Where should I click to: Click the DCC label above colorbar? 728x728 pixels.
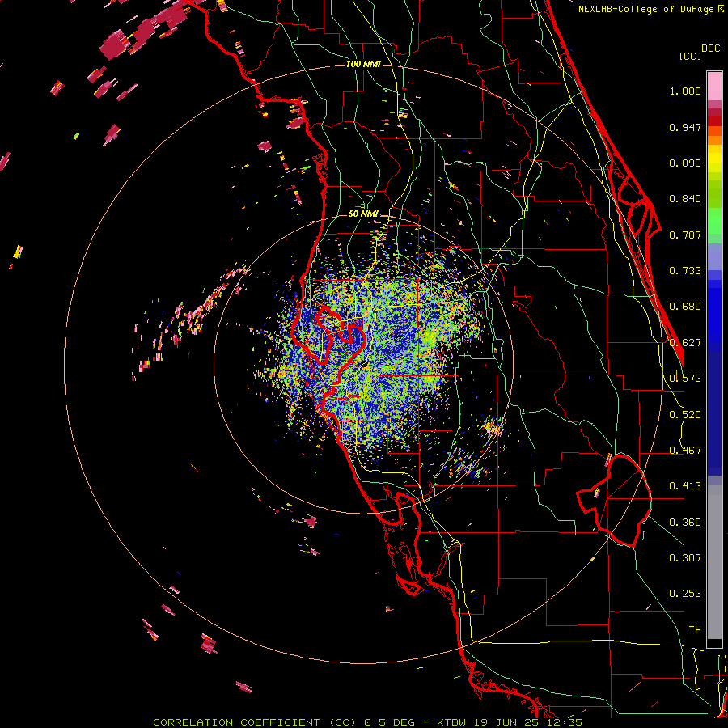coord(711,49)
